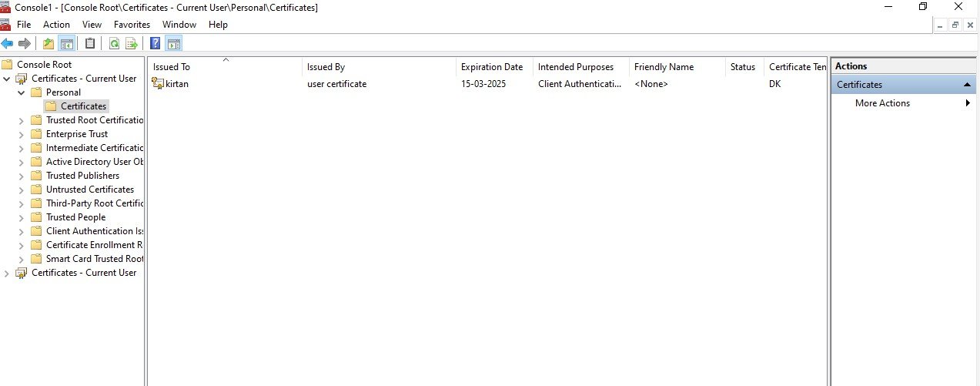Open the View menu

(92, 25)
